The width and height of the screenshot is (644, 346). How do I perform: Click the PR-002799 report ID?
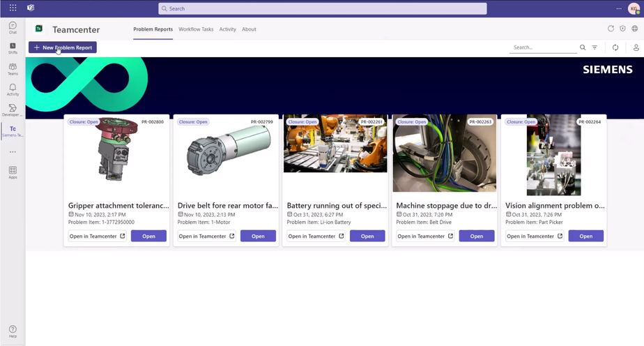coord(261,121)
